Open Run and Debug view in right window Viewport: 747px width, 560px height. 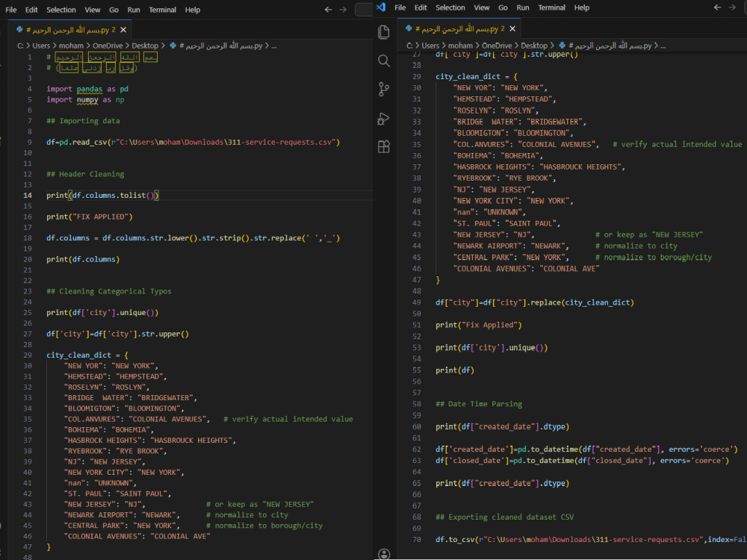click(x=383, y=118)
